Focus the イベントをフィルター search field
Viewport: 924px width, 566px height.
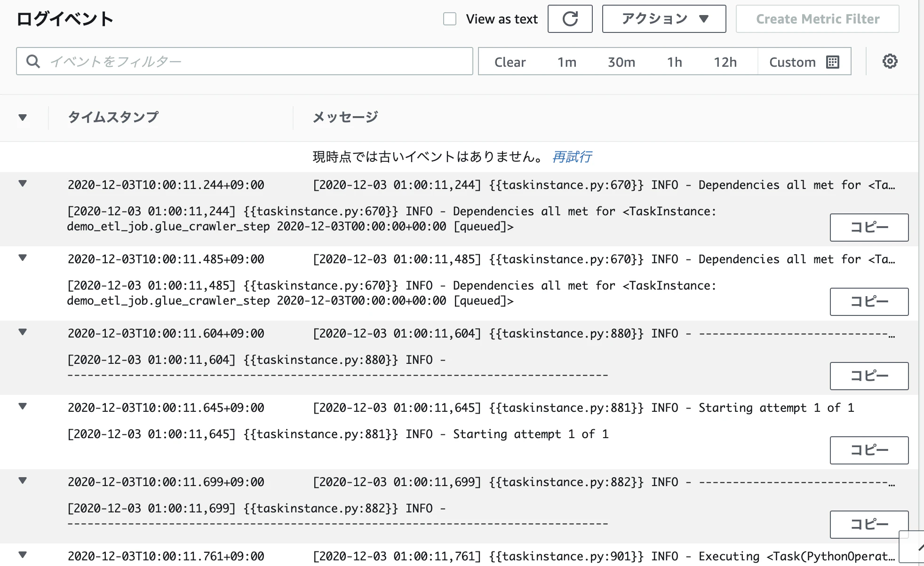coord(245,61)
